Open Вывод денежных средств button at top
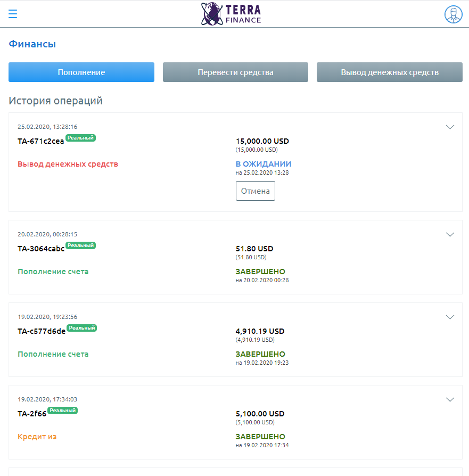 click(x=390, y=72)
